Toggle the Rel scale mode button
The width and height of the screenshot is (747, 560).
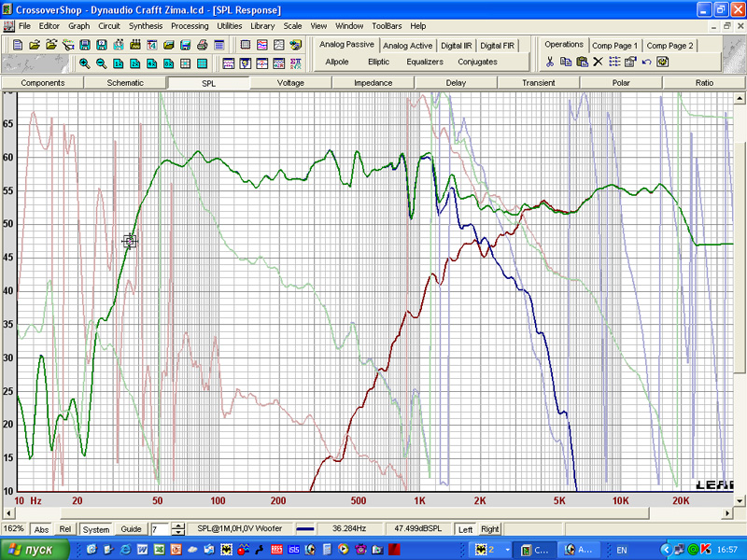pos(65,529)
